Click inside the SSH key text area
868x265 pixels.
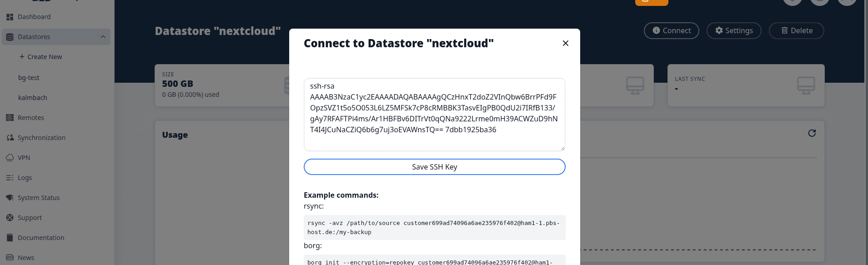coord(434,115)
